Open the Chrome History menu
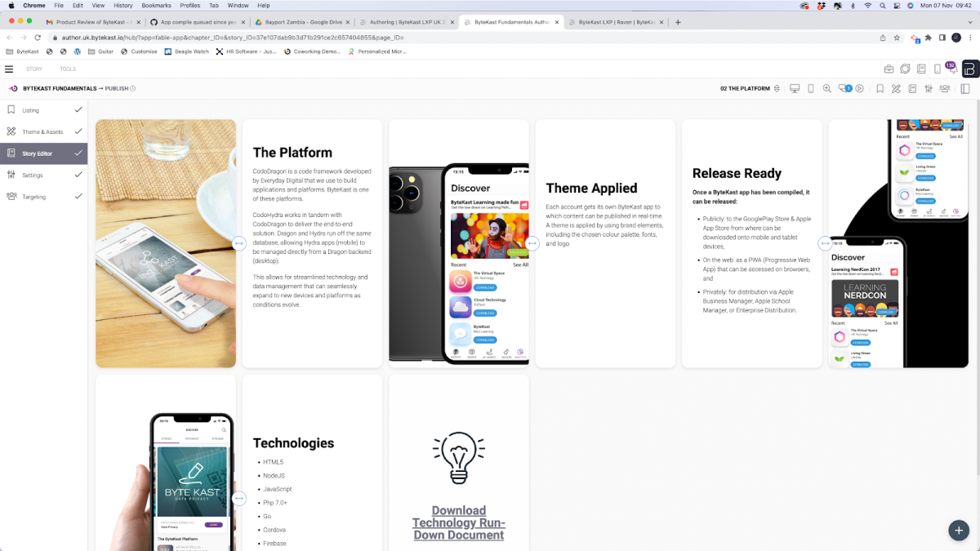The image size is (980, 551). [122, 5]
